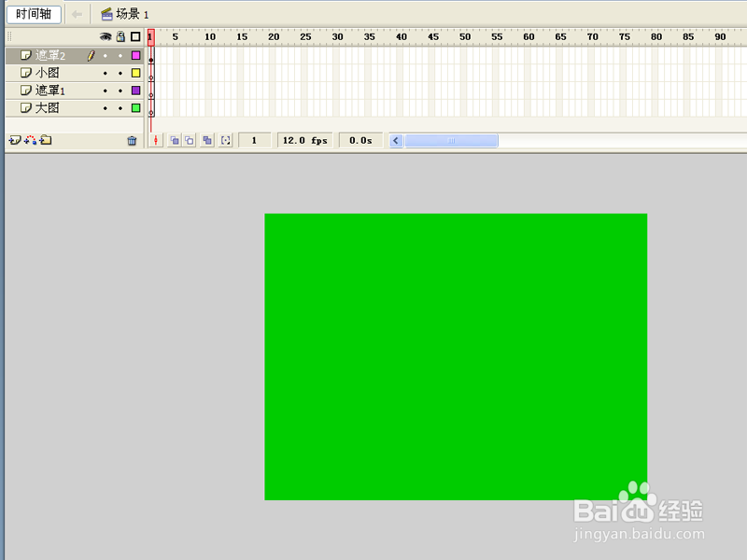Click the keyframe on 大图 layer frame 1

pyautogui.click(x=151, y=108)
